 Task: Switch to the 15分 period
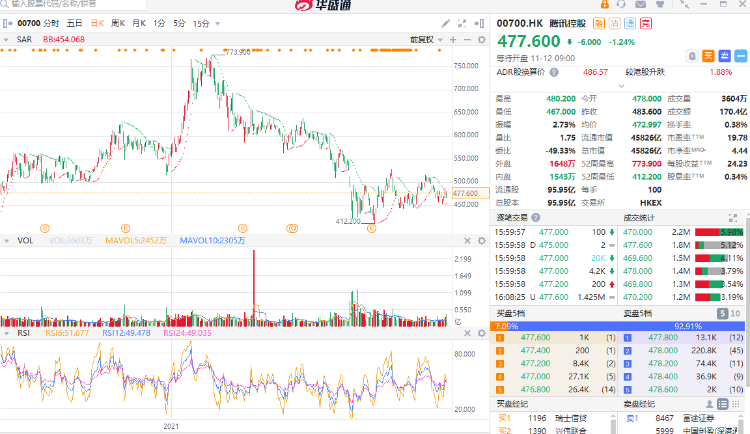pyautogui.click(x=201, y=23)
